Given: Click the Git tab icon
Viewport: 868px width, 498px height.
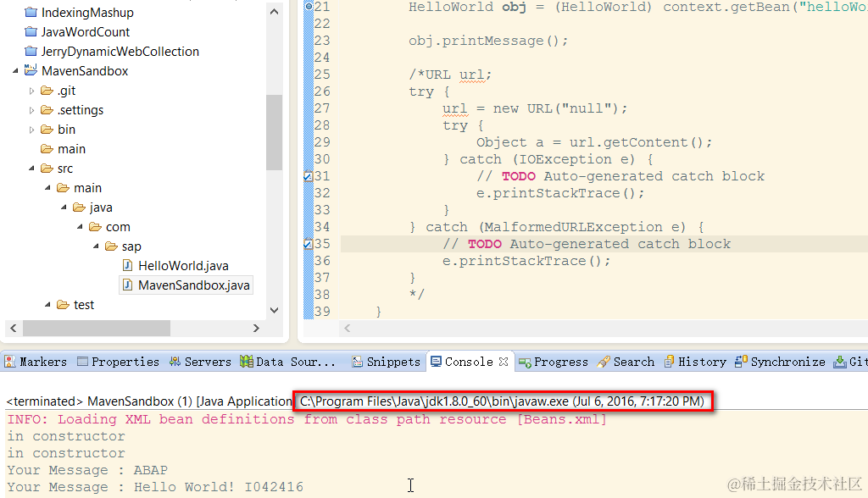Looking at the screenshot, I should [x=840, y=362].
